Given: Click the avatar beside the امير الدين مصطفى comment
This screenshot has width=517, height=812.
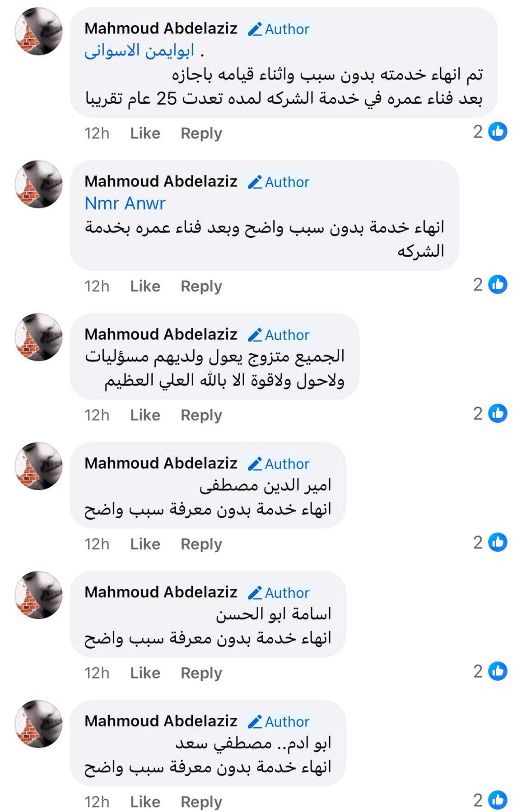Looking at the screenshot, I should coord(39,466).
